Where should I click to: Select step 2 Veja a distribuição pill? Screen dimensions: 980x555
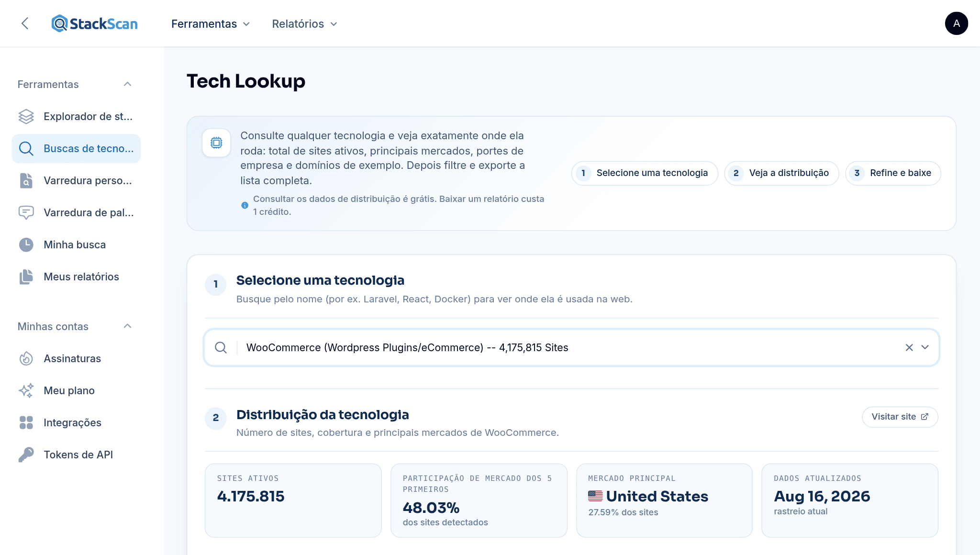(x=781, y=173)
